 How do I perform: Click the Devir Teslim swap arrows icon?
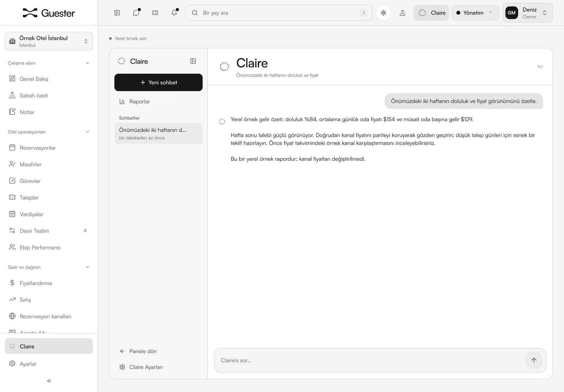tap(12, 230)
